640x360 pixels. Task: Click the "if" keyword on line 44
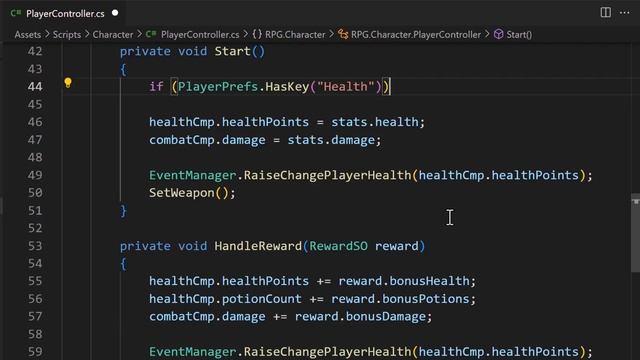click(156, 87)
